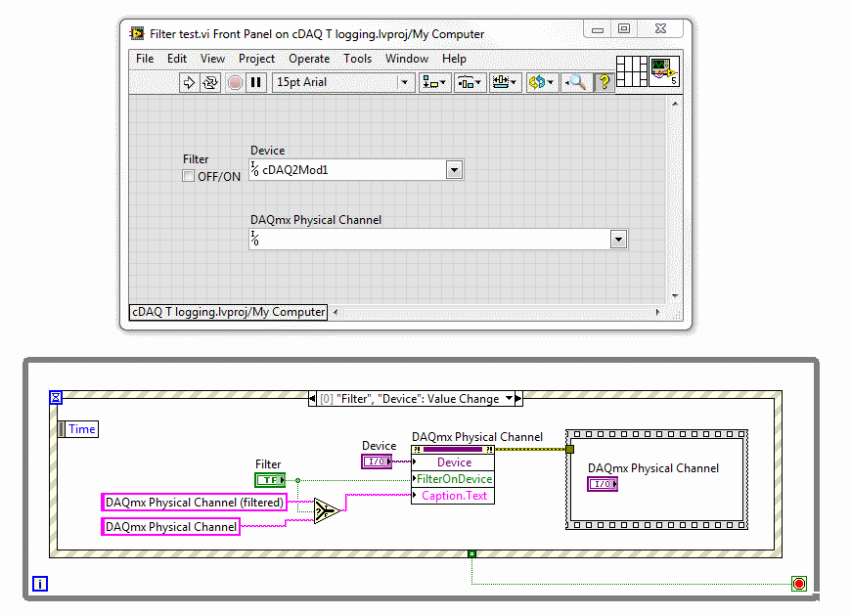This screenshot has width=851, height=616.
Task: Click the Time event data node
Action: (x=78, y=429)
